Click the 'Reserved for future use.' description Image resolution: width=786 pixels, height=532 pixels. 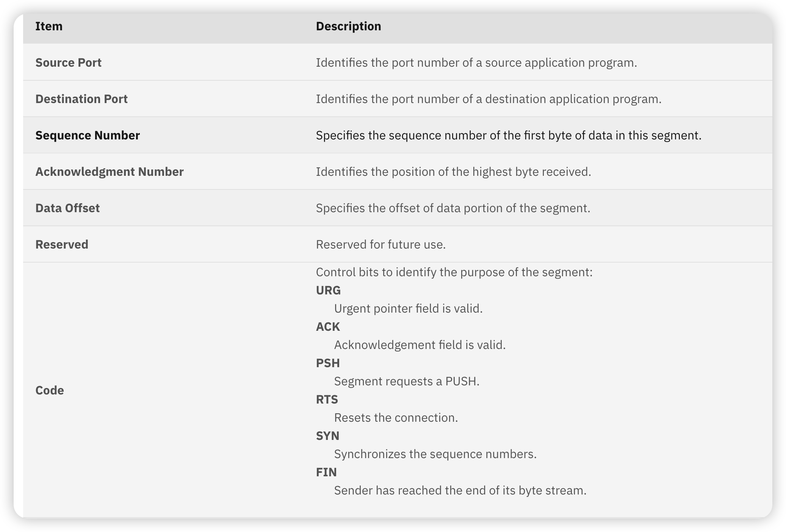click(x=380, y=244)
